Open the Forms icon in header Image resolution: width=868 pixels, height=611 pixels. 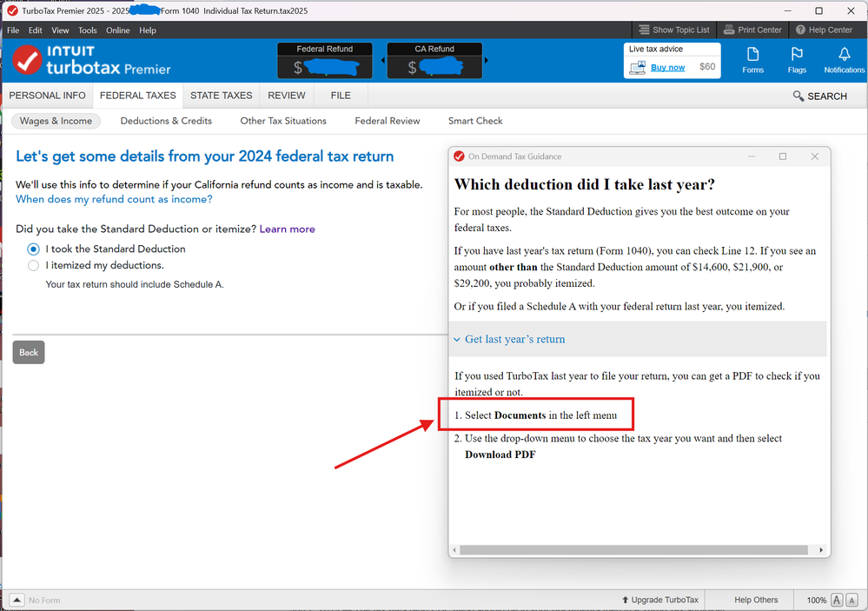click(752, 60)
